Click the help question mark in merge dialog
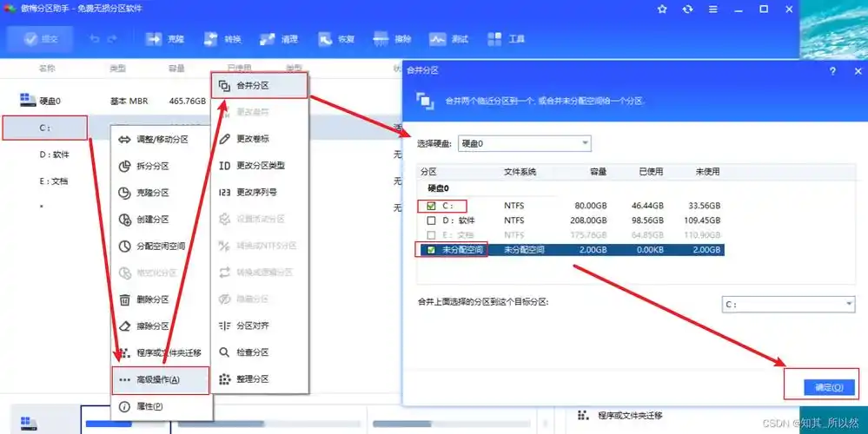This screenshot has height=434, width=868. 832,71
